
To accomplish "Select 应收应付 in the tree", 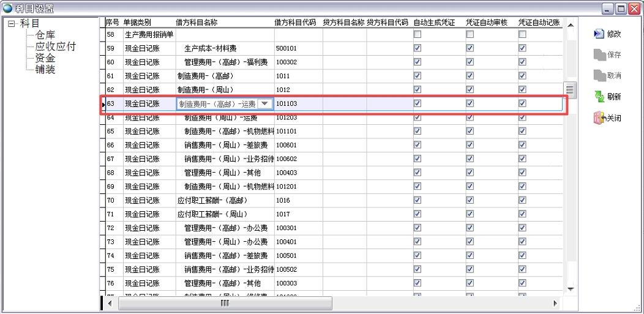I will pos(55,47).
